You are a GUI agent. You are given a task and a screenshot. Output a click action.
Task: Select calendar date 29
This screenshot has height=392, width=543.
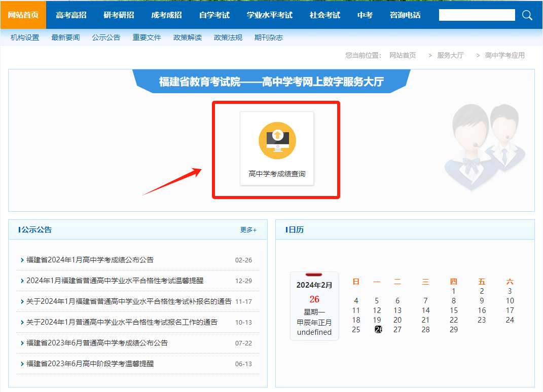pos(454,330)
